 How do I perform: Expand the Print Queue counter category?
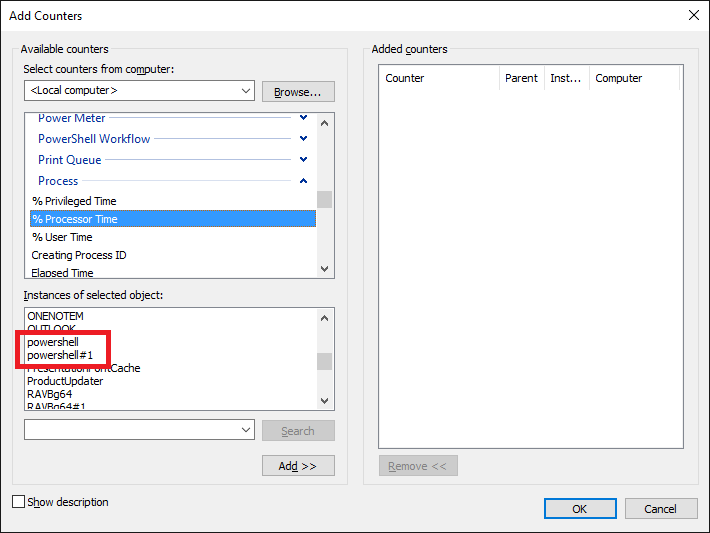click(x=304, y=160)
